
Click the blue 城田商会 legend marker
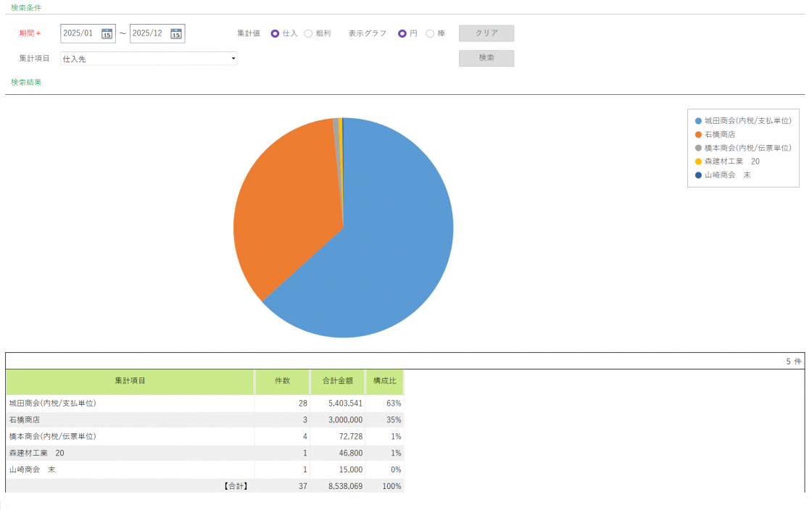698,121
